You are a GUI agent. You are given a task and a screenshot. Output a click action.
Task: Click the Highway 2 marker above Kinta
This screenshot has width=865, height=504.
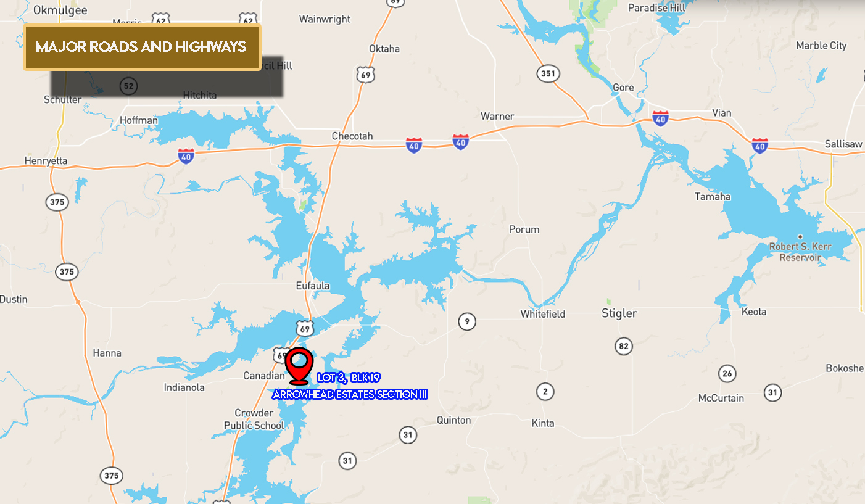click(x=545, y=391)
